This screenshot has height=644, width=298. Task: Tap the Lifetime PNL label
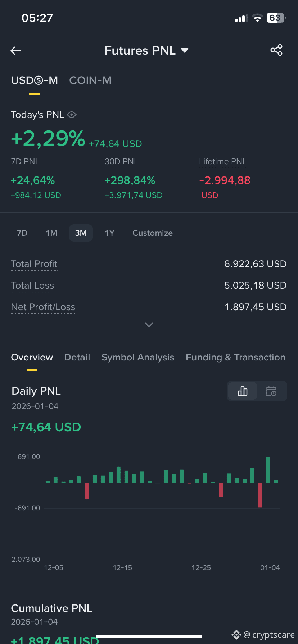[x=223, y=162]
